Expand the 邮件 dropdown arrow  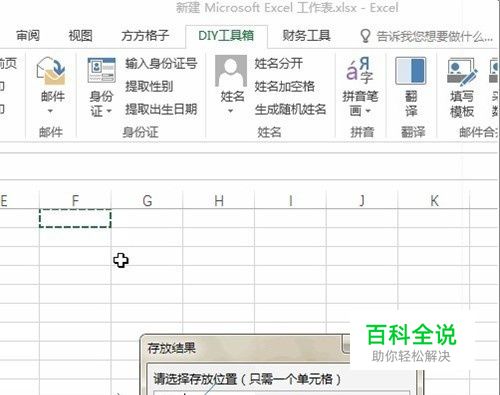coord(50,111)
